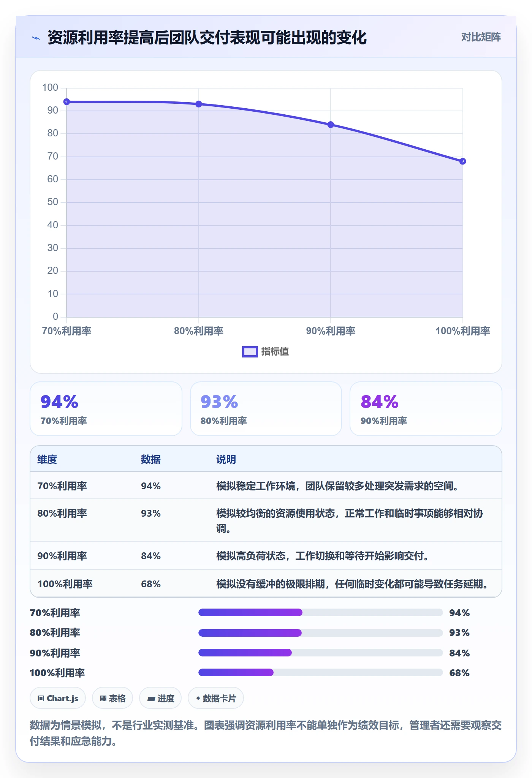The width and height of the screenshot is (532, 778).
Task: Click the footnote starting 数据为情景模拟
Action: click(266, 733)
